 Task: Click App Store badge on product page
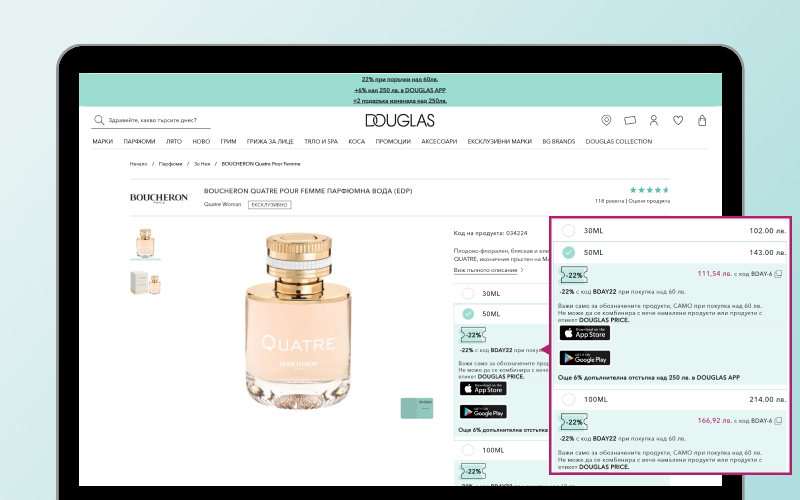point(483,389)
